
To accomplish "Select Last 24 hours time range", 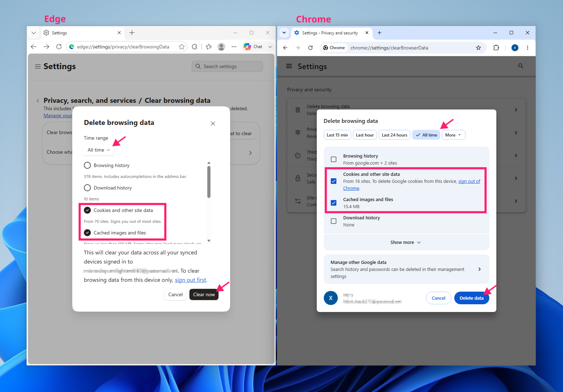I will [x=395, y=135].
